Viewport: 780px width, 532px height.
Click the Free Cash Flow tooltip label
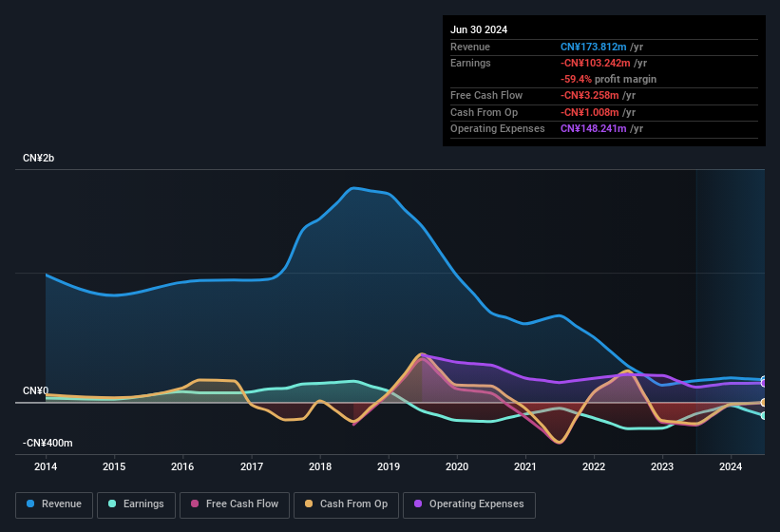pos(486,95)
